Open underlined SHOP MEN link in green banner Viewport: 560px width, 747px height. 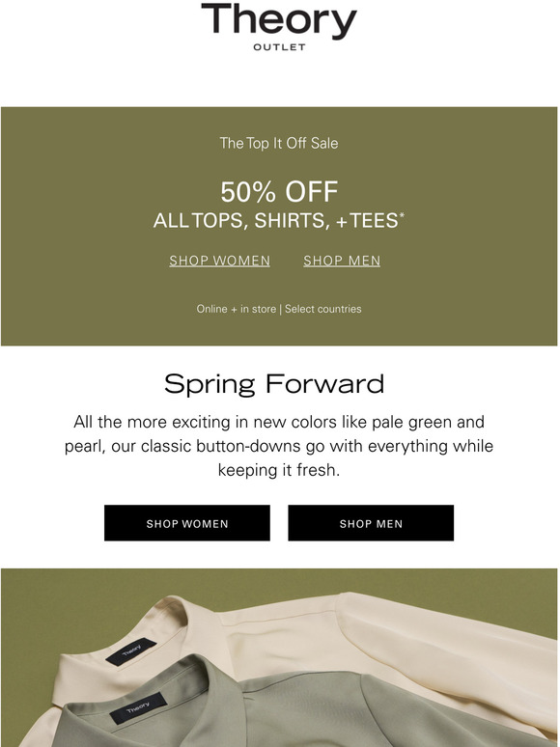pos(342,261)
